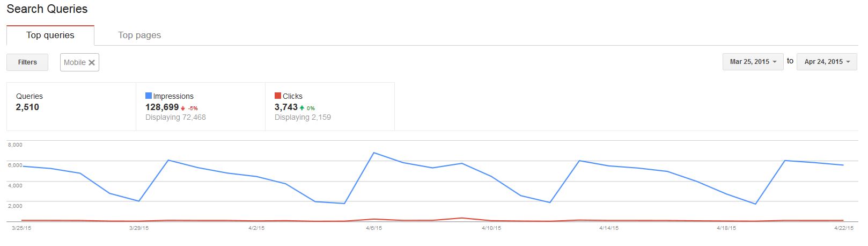
Task: Click the Mobile filter chip
Action: (x=79, y=62)
